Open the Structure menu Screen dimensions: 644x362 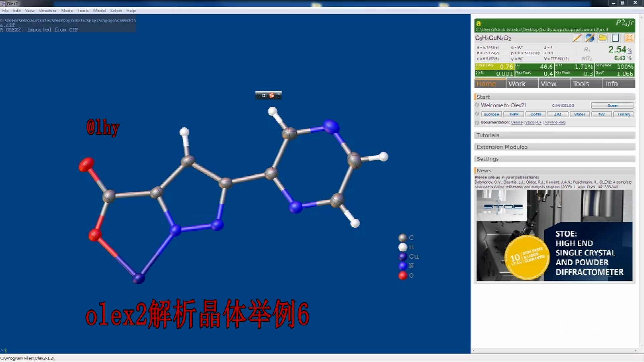pos(47,10)
